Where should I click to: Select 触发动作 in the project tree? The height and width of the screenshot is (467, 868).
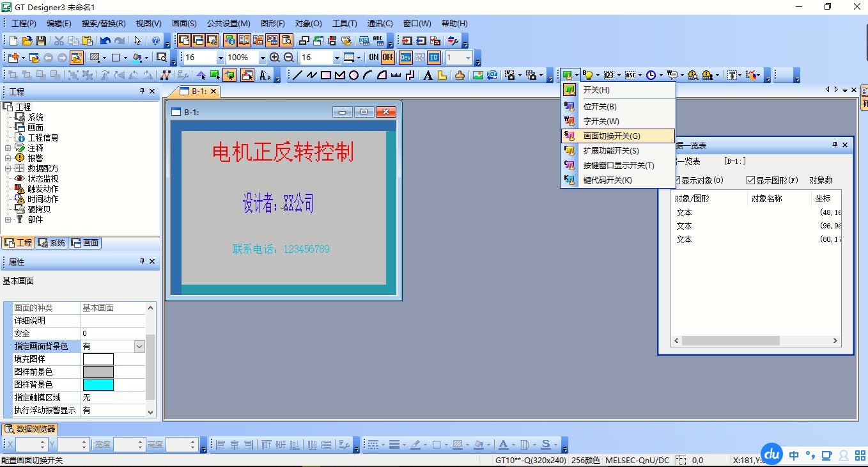pyautogui.click(x=43, y=189)
